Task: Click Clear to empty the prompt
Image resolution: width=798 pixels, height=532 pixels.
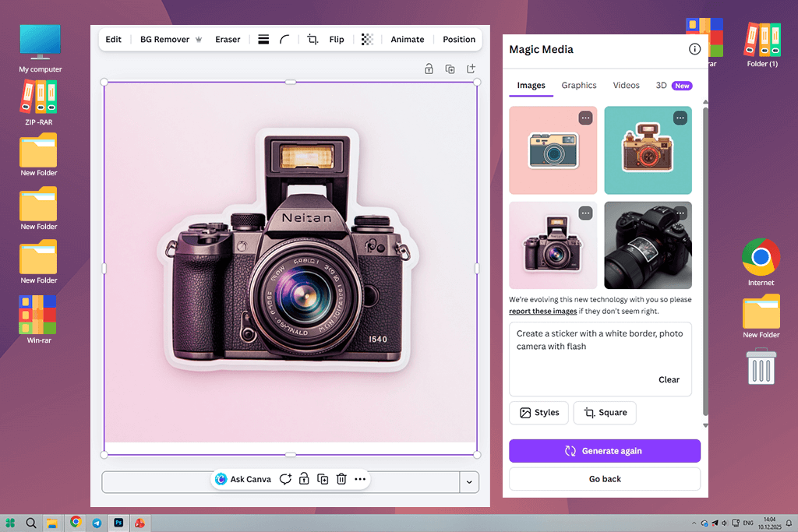Action: (x=669, y=379)
